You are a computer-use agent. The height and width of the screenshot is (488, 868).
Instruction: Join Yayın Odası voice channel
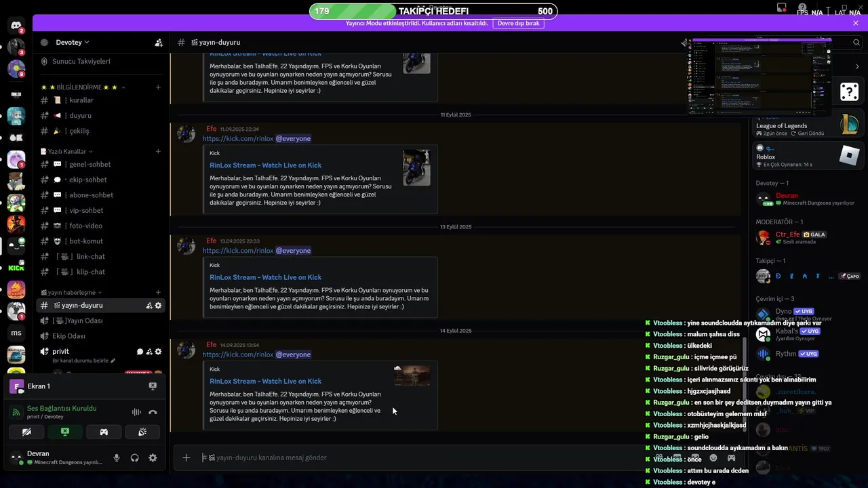(x=102, y=321)
